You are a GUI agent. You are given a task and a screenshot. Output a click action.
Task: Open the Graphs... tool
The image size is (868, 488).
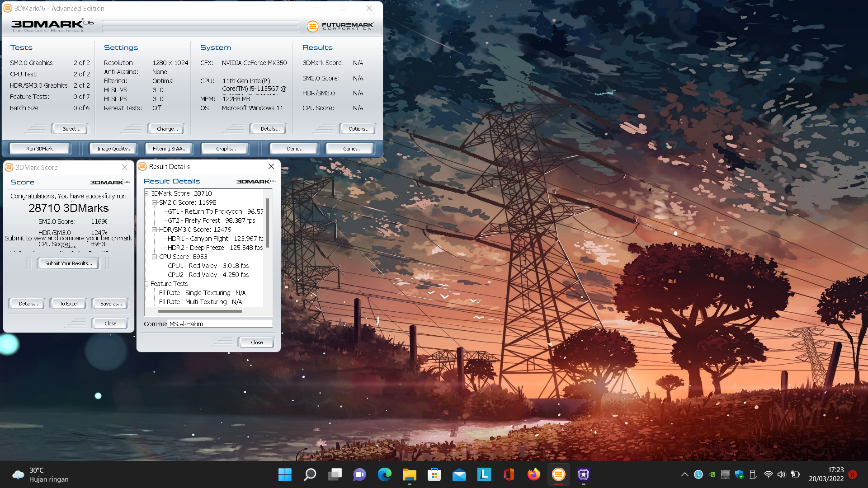(x=225, y=149)
